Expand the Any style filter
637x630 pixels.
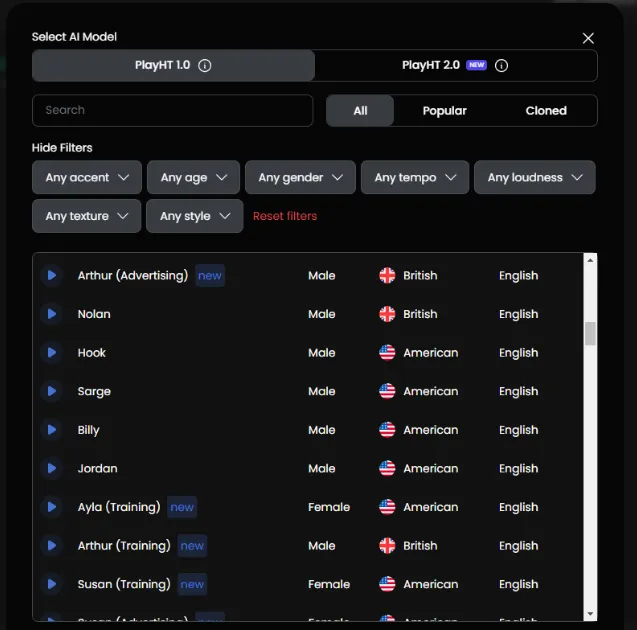(x=195, y=216)
